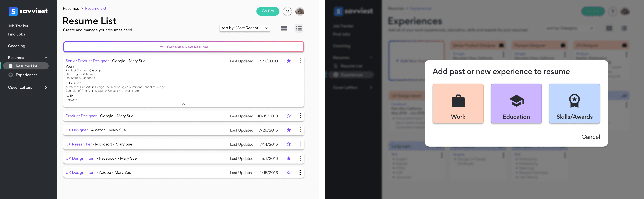Click the Go Pro button
Viewport: 644px width, 199px height.
(x=267, y=11)
